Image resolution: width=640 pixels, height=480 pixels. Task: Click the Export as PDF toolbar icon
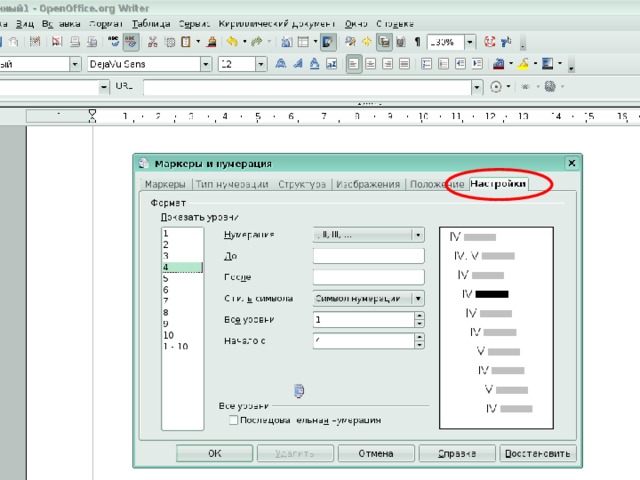point(56,42)
